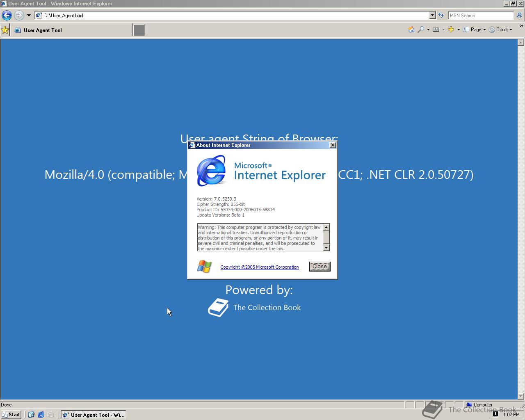The width and height of the screenshot is (525, 420).
Task: Click the title bar IE page icon
Action: point(4,4)
